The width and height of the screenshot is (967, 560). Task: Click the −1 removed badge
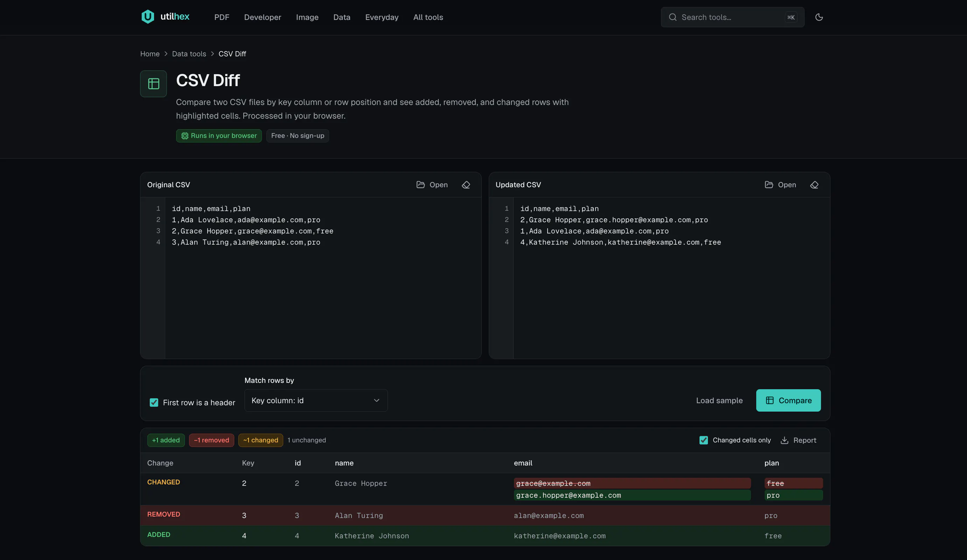click(211, 440)
